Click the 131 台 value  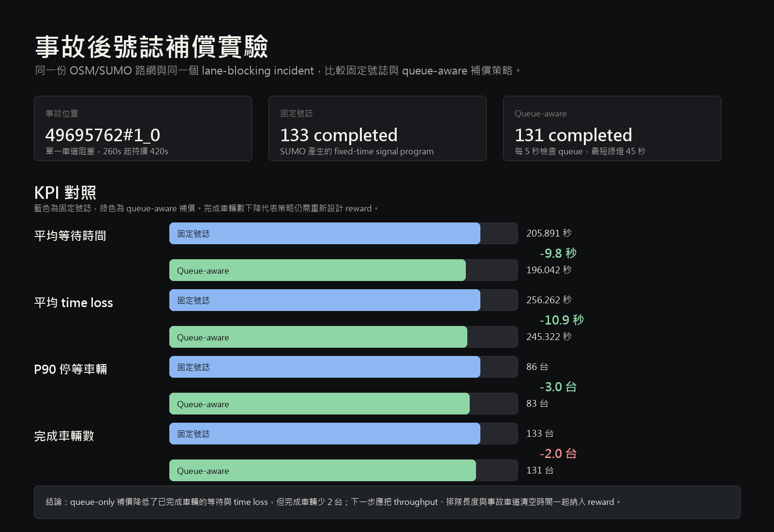coord(540,470)
